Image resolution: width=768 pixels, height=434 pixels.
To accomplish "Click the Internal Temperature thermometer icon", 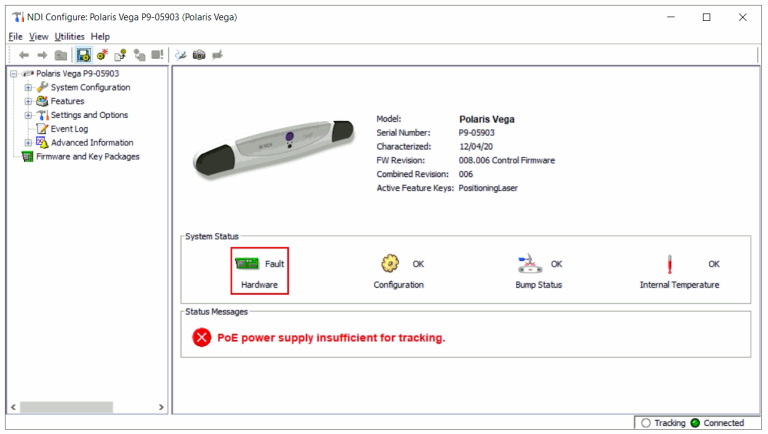I will (670, 264).
